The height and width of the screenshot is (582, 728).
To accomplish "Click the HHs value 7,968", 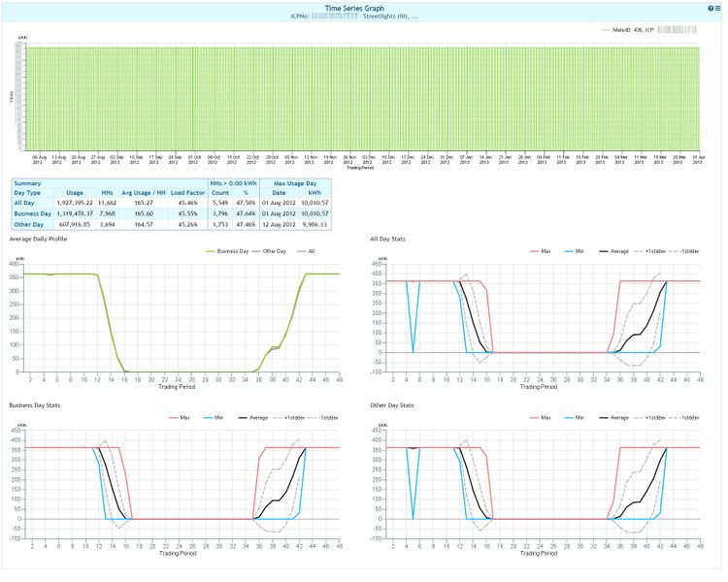I will 107,213.
